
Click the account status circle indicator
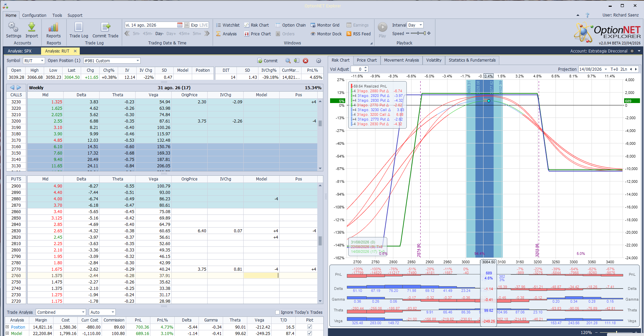click(632, 51)
